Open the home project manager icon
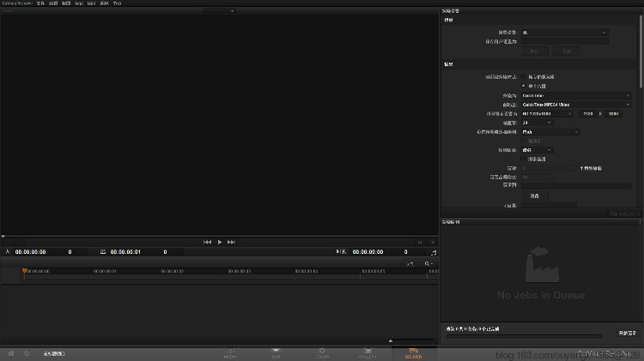The width and height of the screenshot is (644, 361). pos(11,353)
